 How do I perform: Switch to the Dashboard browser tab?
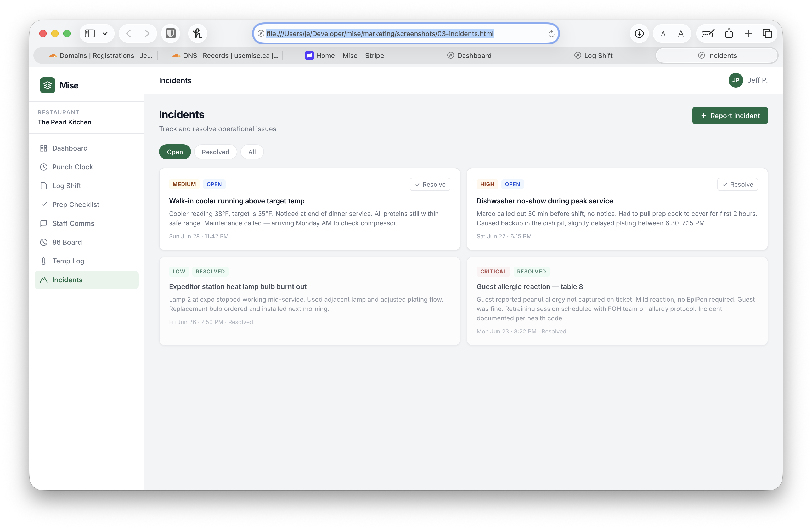469,56
